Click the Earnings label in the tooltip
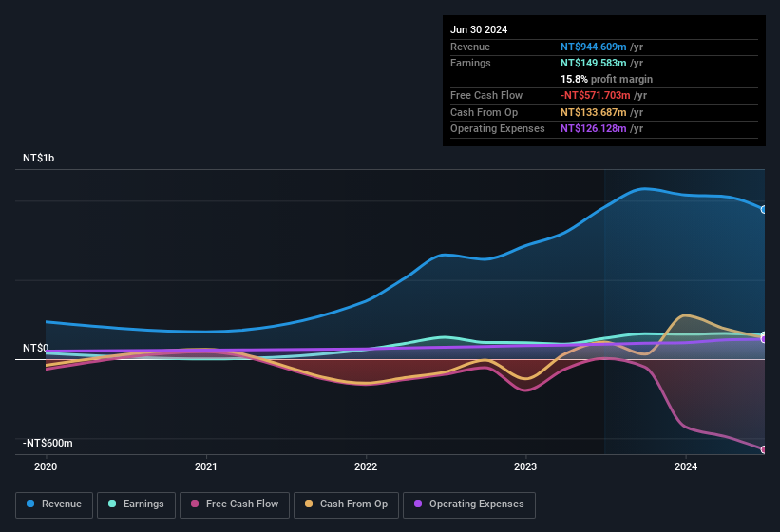Screen dimensions: 780x532 470,63
